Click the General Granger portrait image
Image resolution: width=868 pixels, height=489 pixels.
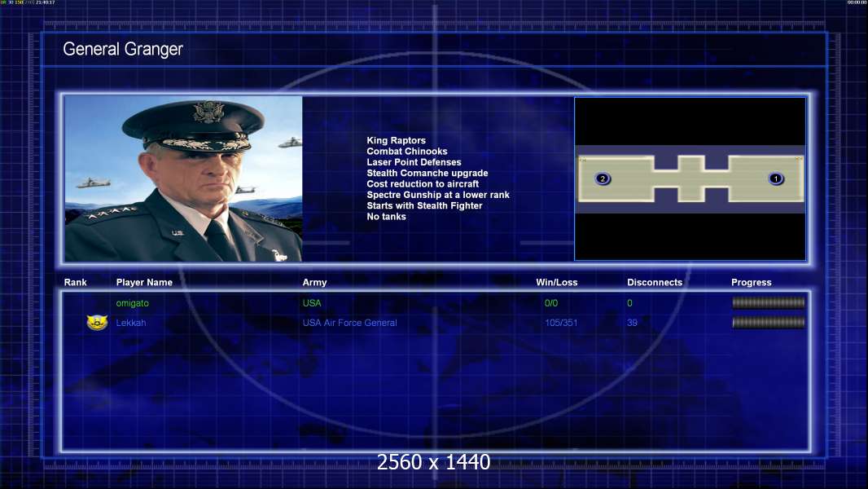click(x=183, y=178)
